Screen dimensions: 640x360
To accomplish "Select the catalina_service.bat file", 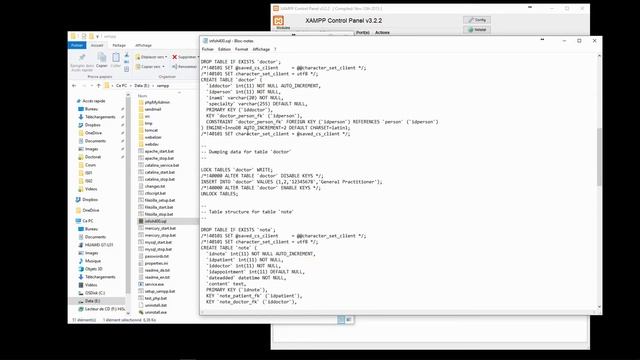I will point(162,165).
